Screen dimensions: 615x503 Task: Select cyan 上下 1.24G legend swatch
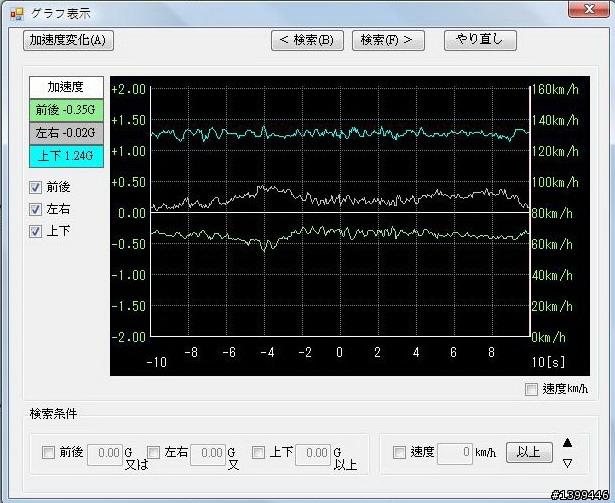point(66,157)
